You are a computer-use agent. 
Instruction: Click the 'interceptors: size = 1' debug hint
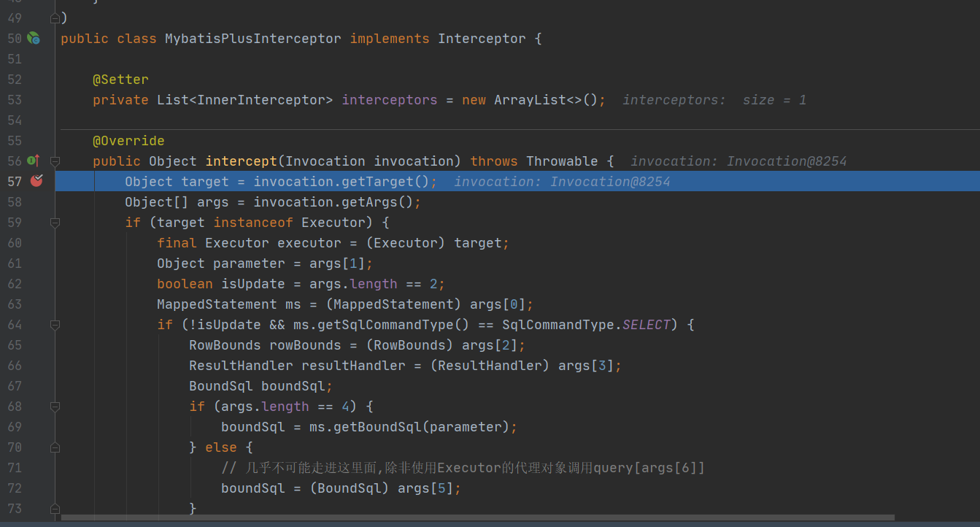click(714, 100)
